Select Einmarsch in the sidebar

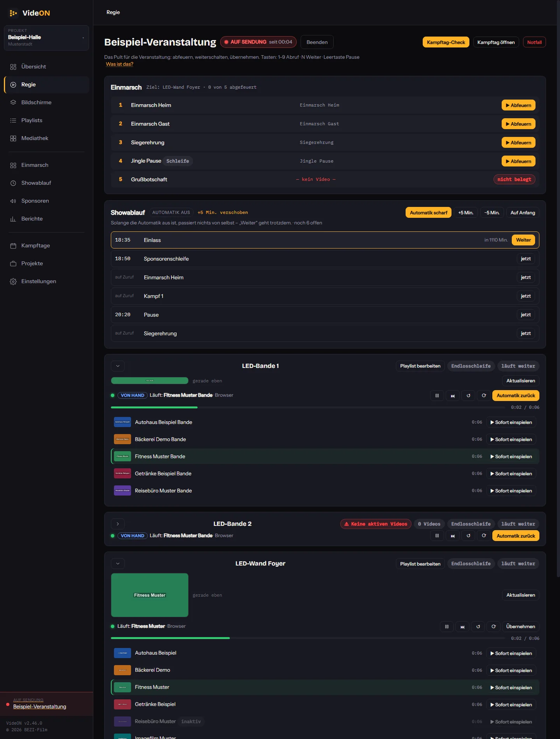47,165
